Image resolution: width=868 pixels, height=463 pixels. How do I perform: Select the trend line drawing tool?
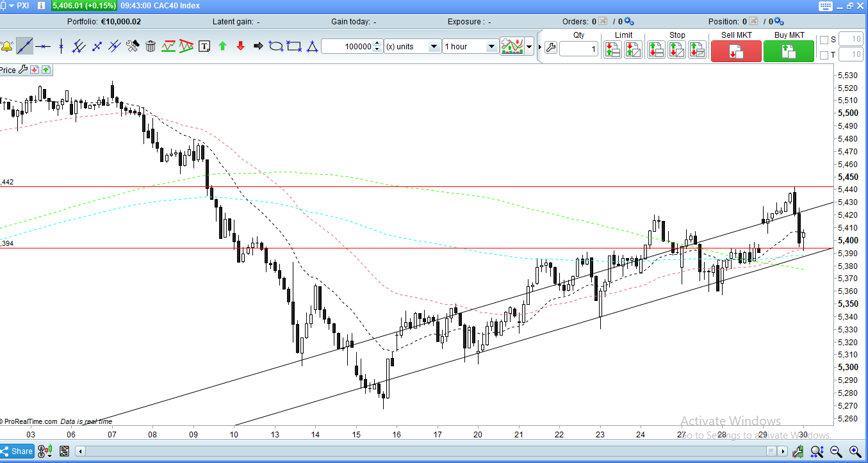(25, 46)
